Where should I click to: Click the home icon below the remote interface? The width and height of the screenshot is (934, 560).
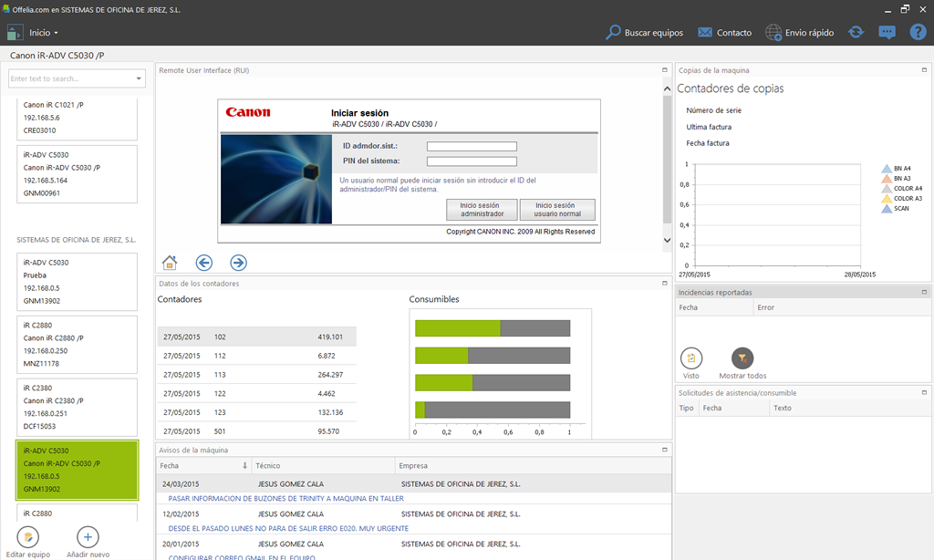tap(170, 262)
